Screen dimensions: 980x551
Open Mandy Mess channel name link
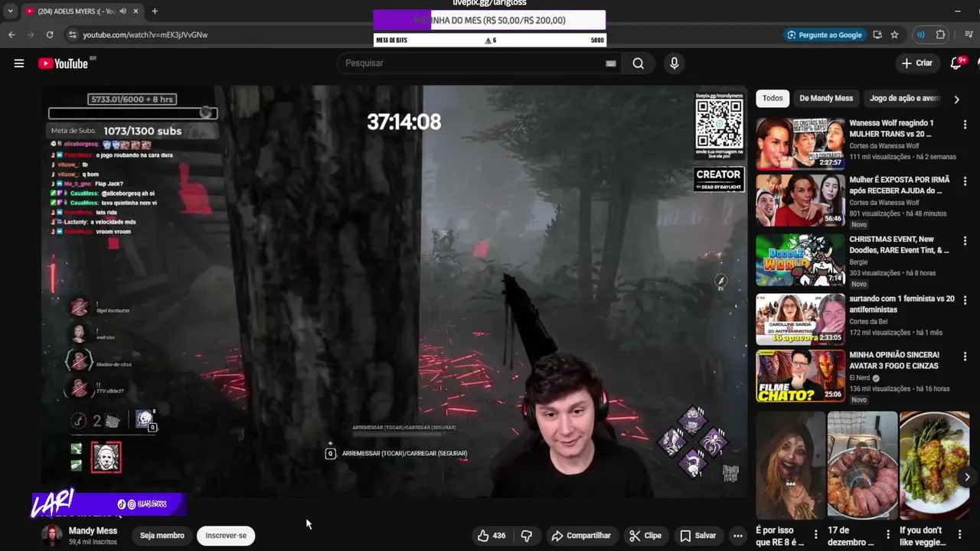coord(93,530)
